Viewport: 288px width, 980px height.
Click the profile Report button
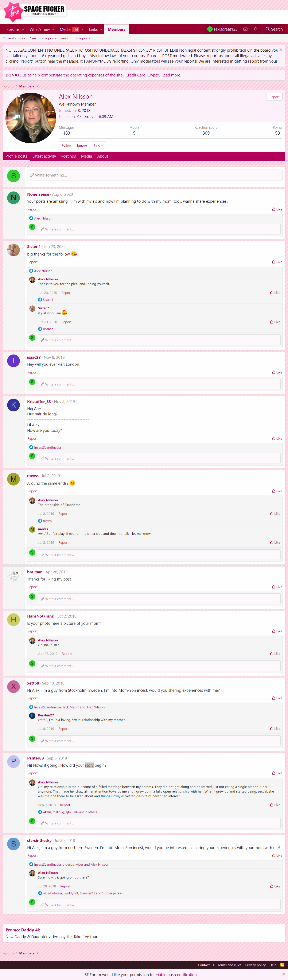tap(274, 97)
